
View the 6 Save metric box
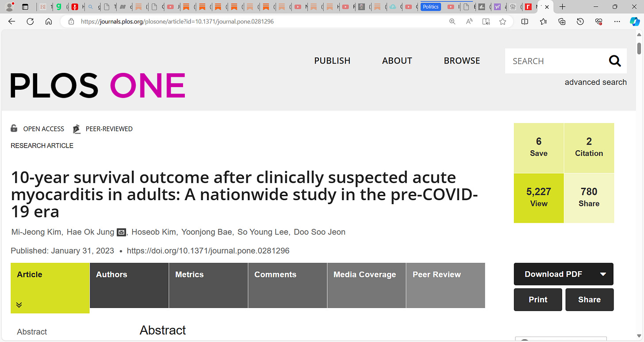click(539, 148)
